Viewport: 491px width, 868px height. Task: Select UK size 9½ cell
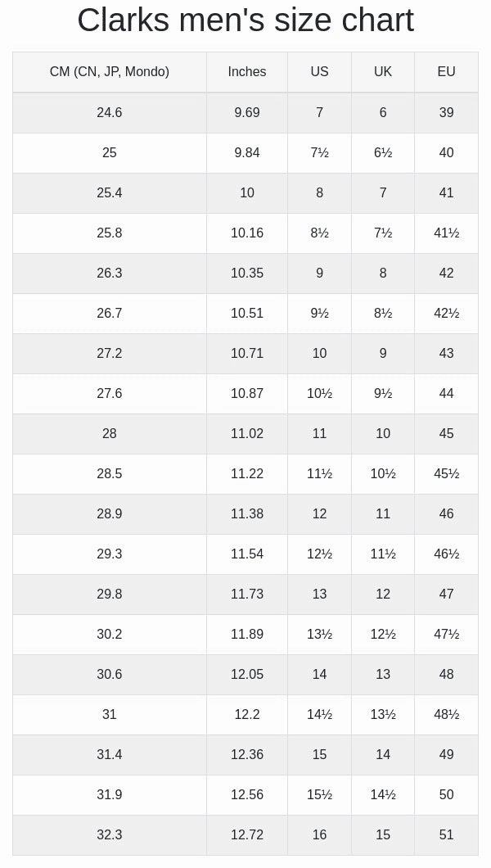(x=383, y=394)
